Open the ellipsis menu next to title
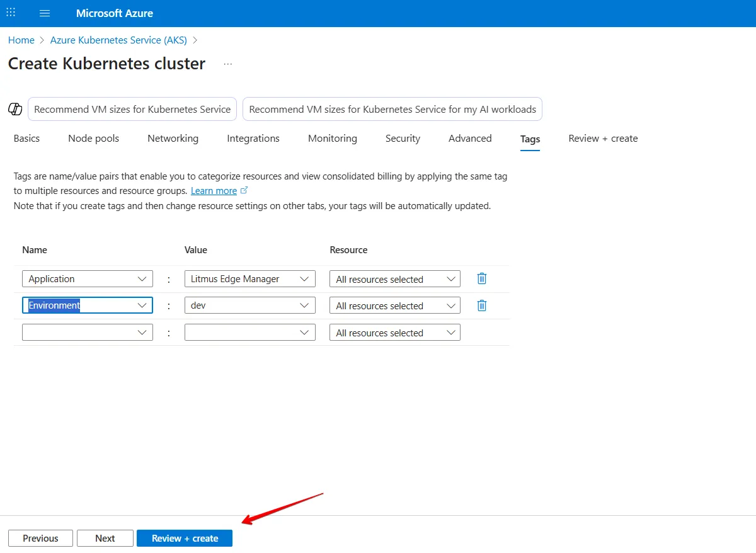Image resolution: width=756 pixels, height=553 pixels. click(x=228, y=64)
